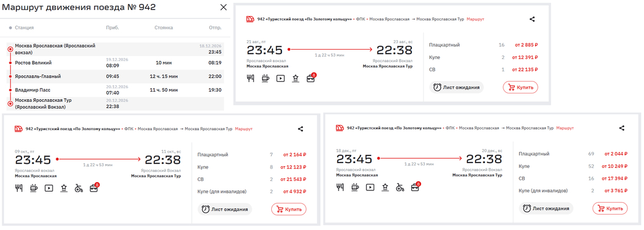644x230 pixels.
Task: Click baggage icon with badge on 21 Aug card
Action: 311,77
